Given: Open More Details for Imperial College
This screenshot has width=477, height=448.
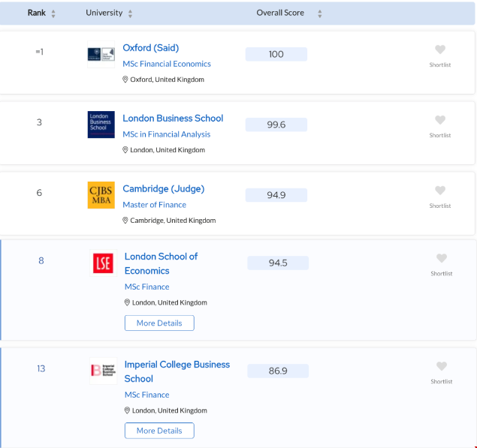Looking at the screenshot, I should [159, 431].
